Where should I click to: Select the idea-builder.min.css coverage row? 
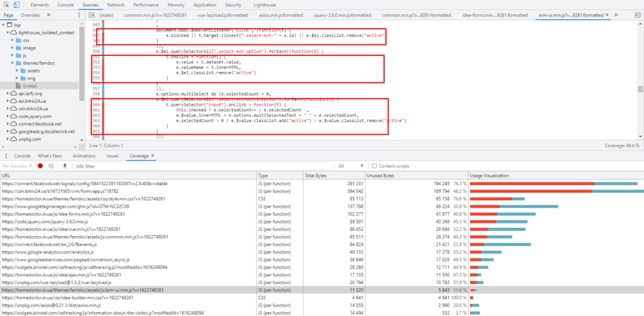coord(322,298)
